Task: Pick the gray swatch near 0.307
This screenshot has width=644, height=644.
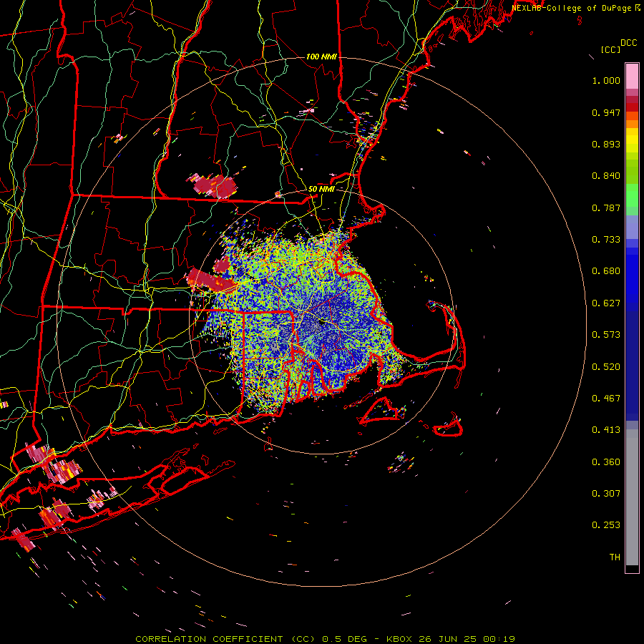Action: tap(632, 497)
